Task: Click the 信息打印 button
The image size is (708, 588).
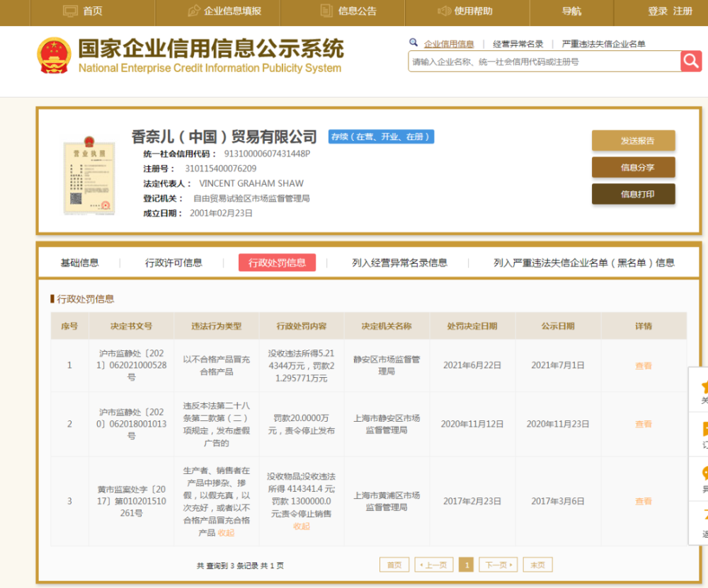Action: 634,194
